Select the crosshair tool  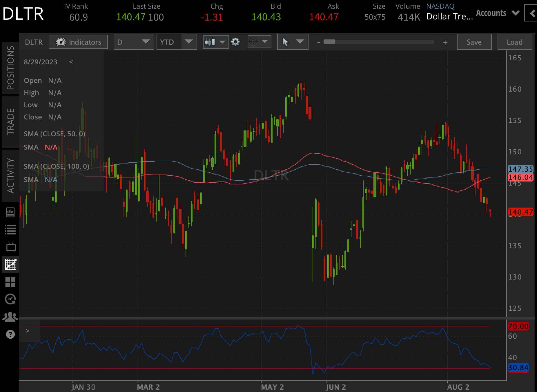point(254,42)
